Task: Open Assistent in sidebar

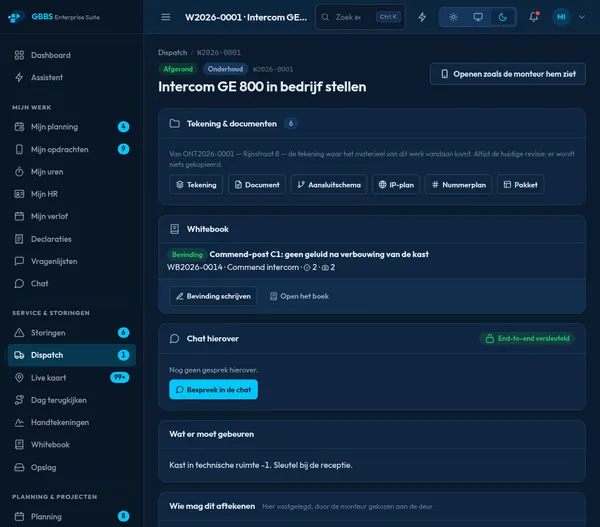Action: click(71, 77)
